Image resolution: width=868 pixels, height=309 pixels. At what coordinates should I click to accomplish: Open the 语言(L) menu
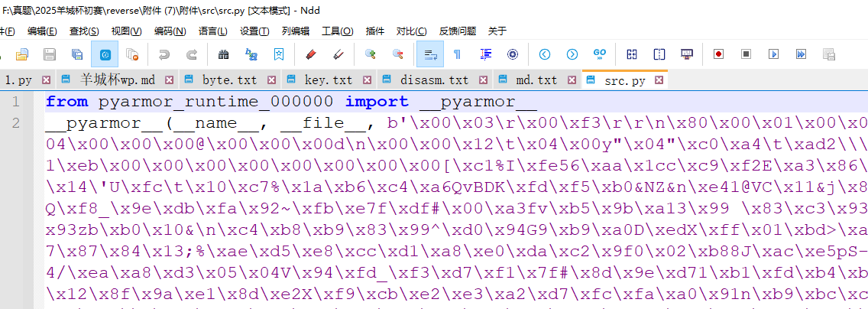click(x=212, y=31)
